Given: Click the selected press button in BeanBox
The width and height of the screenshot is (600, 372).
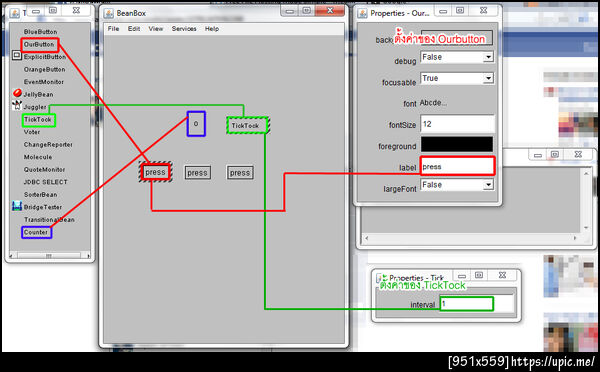Looking at the screenshot, I should (155, 172).
